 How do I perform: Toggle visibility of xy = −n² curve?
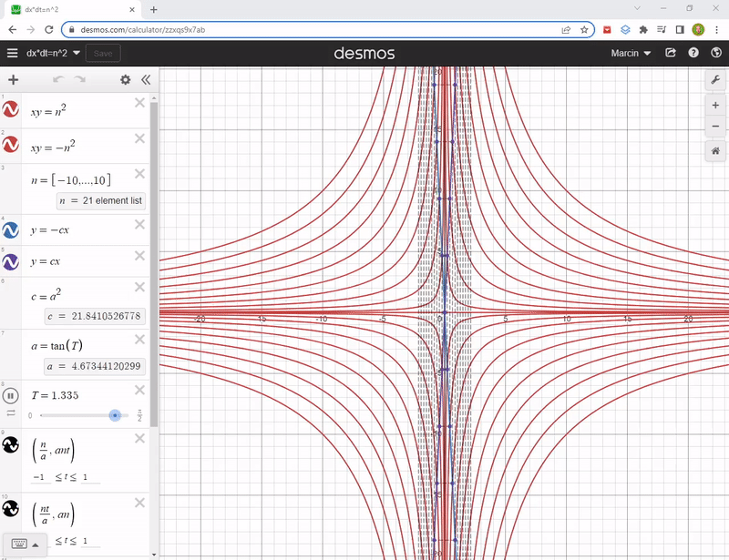(10, 145)
